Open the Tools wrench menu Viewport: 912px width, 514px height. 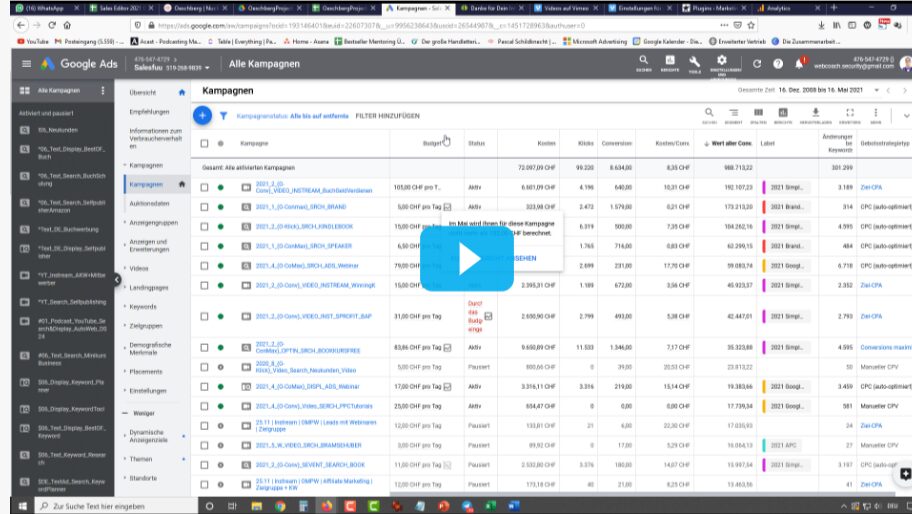(694, 63)
